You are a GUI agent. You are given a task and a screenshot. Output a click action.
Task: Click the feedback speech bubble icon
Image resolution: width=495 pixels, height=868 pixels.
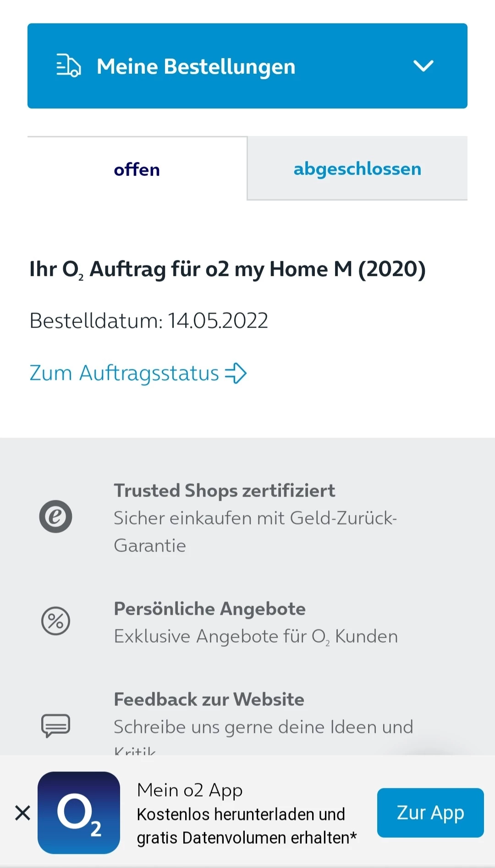coord(55,725)
